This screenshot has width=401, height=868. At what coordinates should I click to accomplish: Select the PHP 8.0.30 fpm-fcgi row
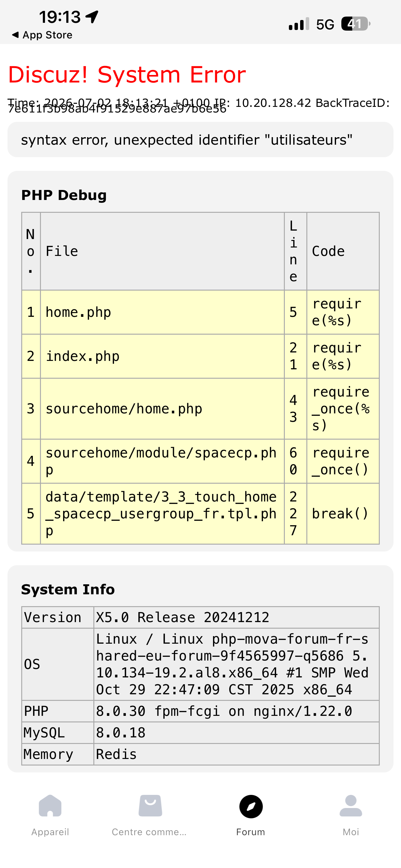click(x=200, y=711)
